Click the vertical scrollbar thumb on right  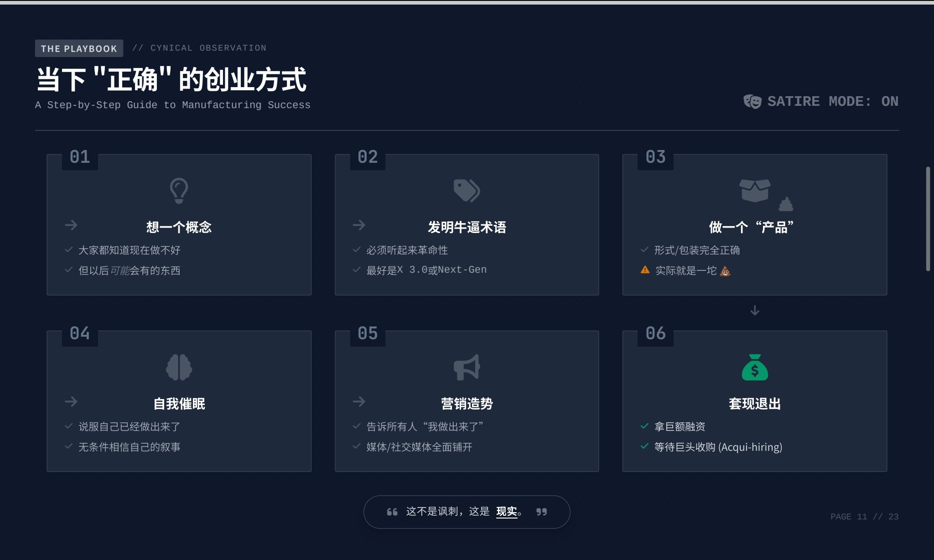point(928,219)
